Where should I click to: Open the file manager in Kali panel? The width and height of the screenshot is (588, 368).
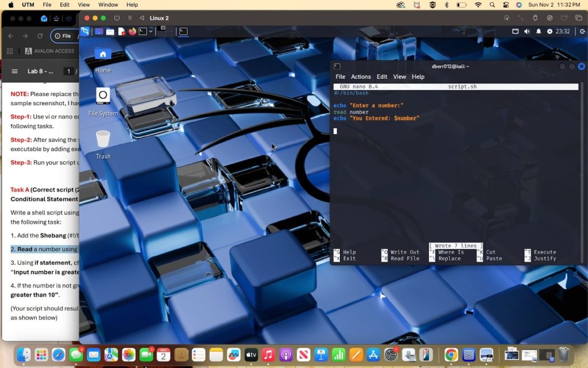[110, 32]
